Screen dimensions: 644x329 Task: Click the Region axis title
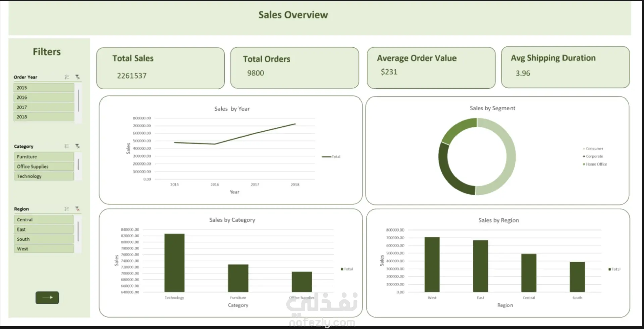(505, 305)
